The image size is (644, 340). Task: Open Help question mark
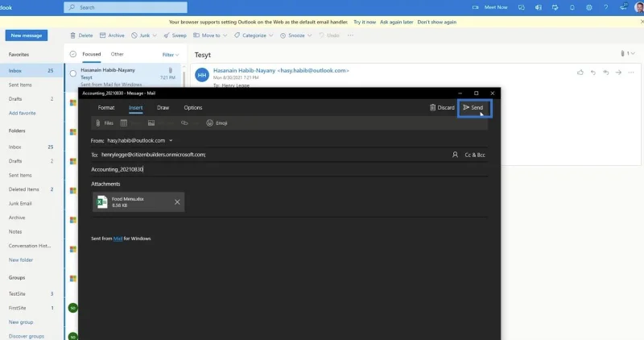pyautogui.click(x=606, y=7)
